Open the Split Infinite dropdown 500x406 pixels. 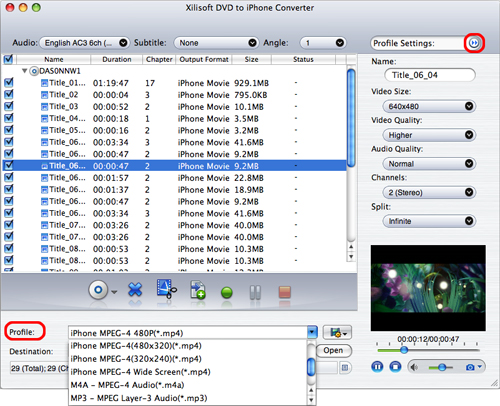429,221
